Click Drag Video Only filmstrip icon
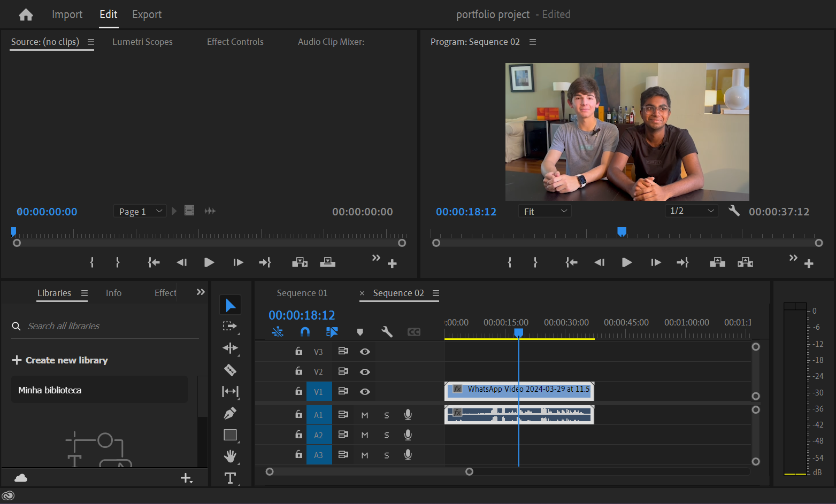 189,211
